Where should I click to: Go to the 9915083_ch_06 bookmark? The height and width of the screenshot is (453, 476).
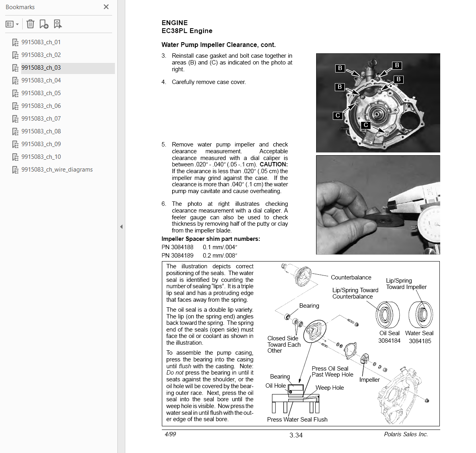pos(41,106)
